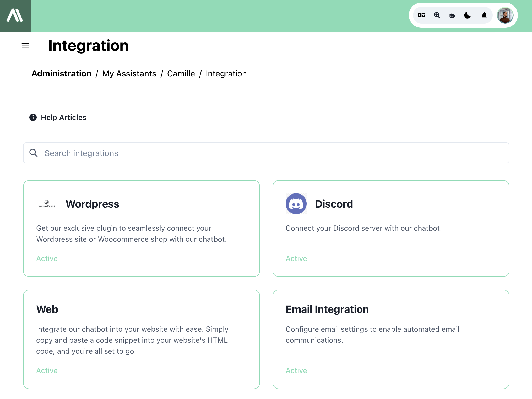Click the hamburger menu icon

coord(25,45)
